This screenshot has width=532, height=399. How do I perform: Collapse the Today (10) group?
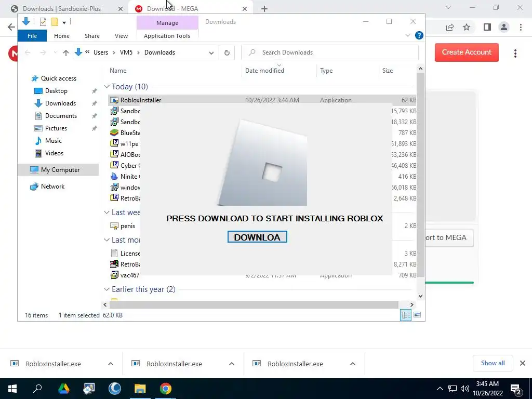click(x=107, y=87)
